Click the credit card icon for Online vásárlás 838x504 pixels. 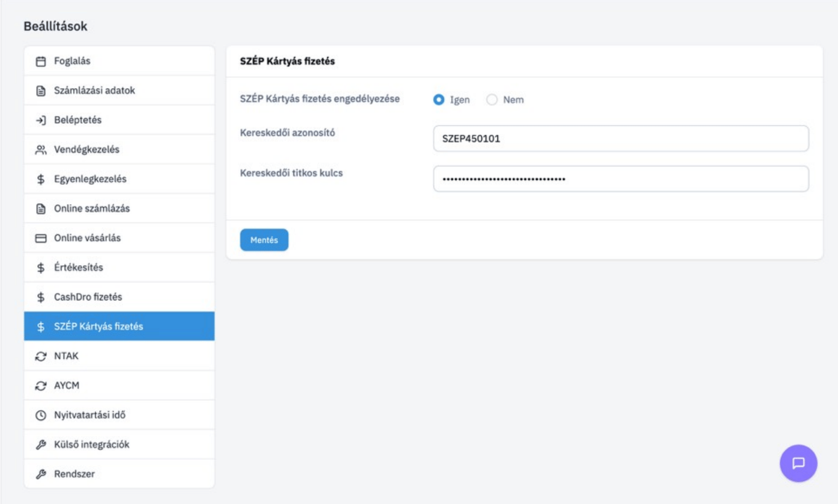click(x=41, y=238)
